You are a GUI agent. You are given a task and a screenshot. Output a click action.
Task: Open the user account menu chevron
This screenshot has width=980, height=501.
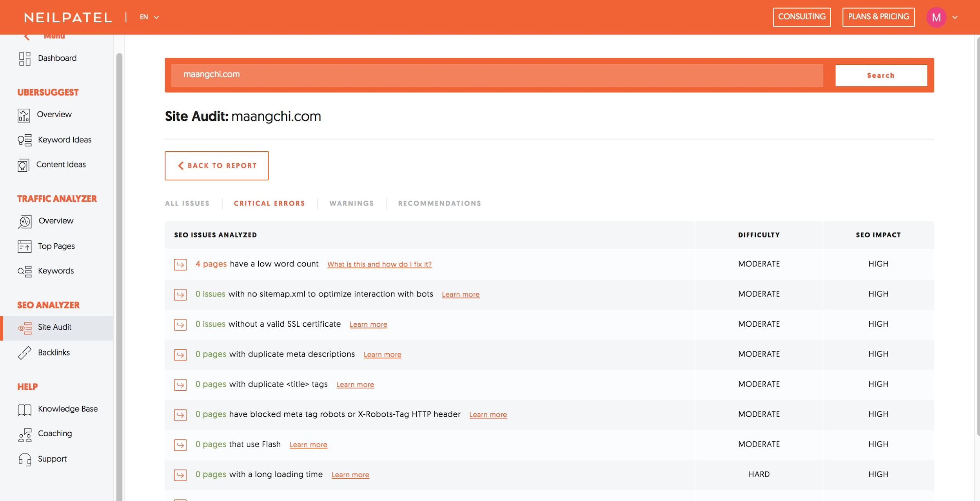[x=955, y=17]
